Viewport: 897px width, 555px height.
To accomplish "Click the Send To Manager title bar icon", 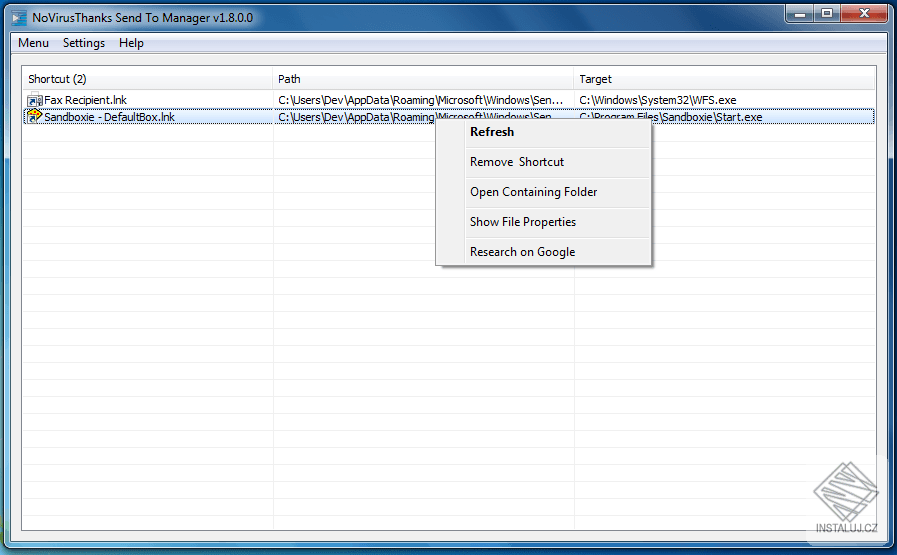I will pyautogui.click(x=19, y=18).
